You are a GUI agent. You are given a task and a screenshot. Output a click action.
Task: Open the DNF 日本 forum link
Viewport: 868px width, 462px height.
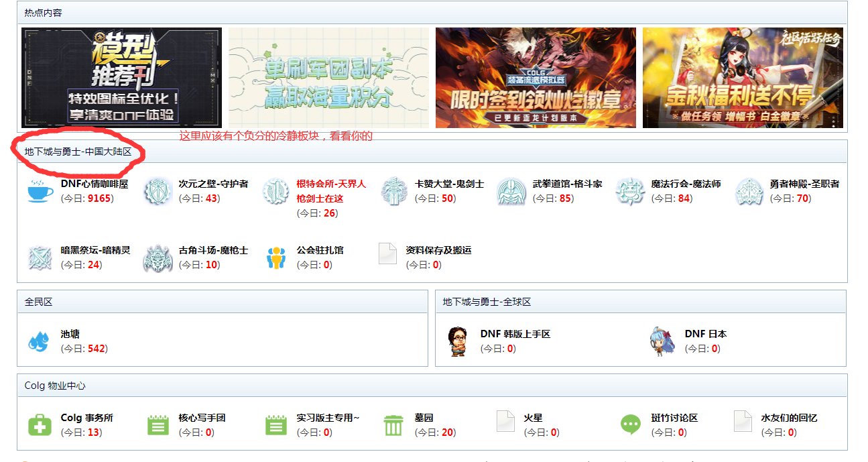[x=706, y=334]
